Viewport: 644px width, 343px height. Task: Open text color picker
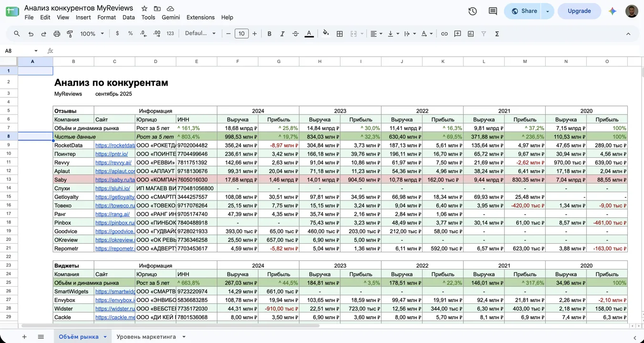point(309,34)
